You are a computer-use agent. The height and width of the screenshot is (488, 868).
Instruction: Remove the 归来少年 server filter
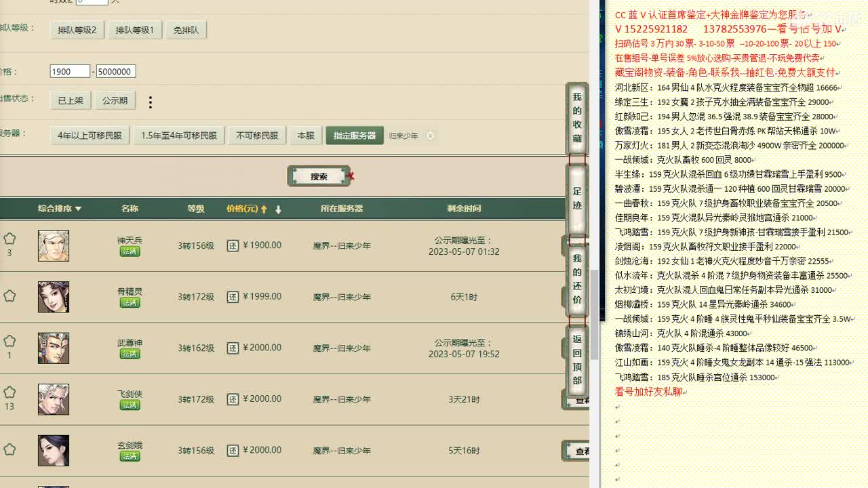tap(430, 136)
